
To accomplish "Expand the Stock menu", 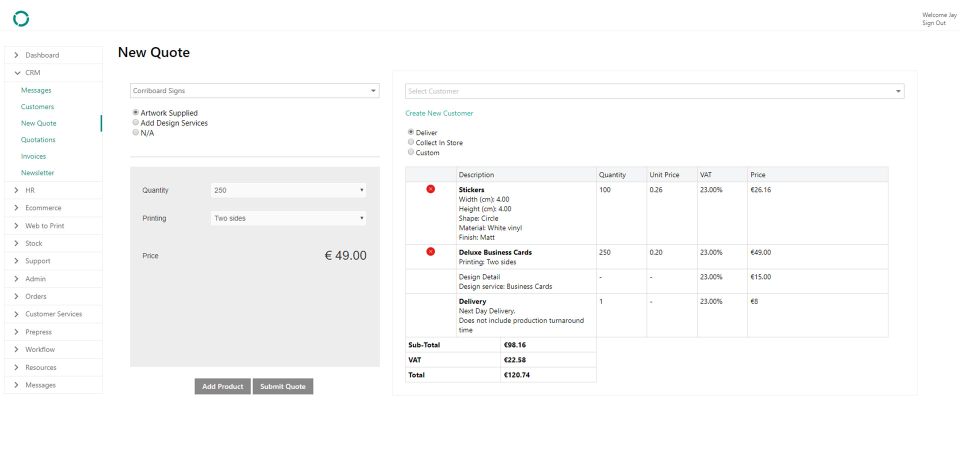I will click(53, 244).
